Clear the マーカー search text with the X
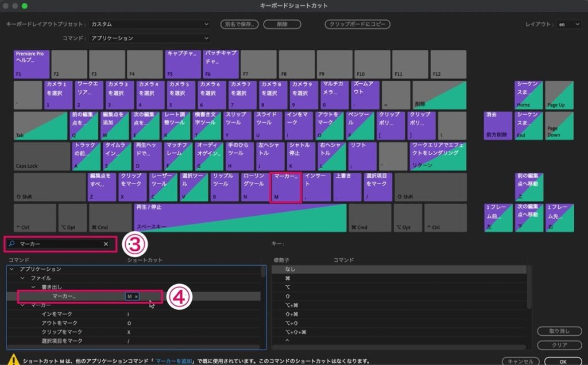This screenshot has height=365, width=588. pyautogui.click(x=106, y=244)
